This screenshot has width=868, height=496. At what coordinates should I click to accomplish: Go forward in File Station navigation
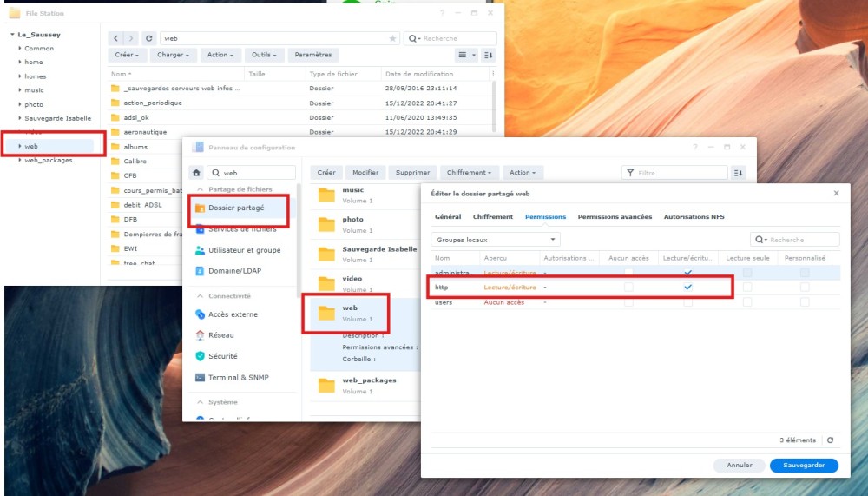131,38
